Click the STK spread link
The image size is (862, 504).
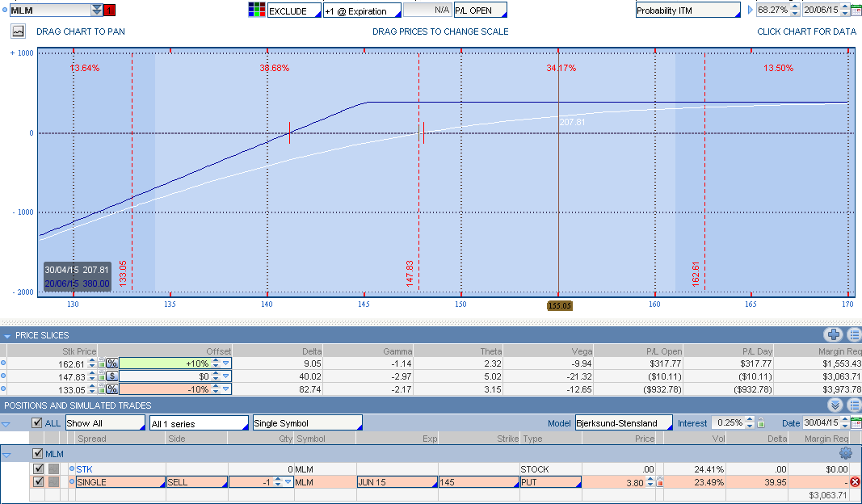pyautogui.click(x=84, y=468)
